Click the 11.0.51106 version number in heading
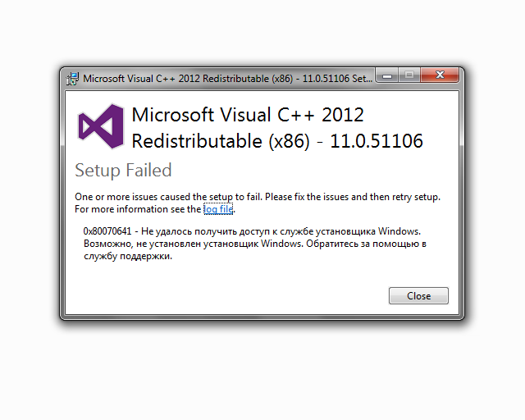Screen dimensions: 525x420 (x=377, y=141)
